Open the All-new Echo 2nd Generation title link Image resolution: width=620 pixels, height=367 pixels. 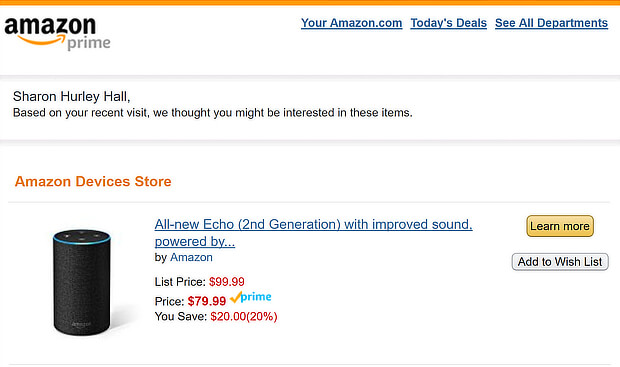point(313,233)
